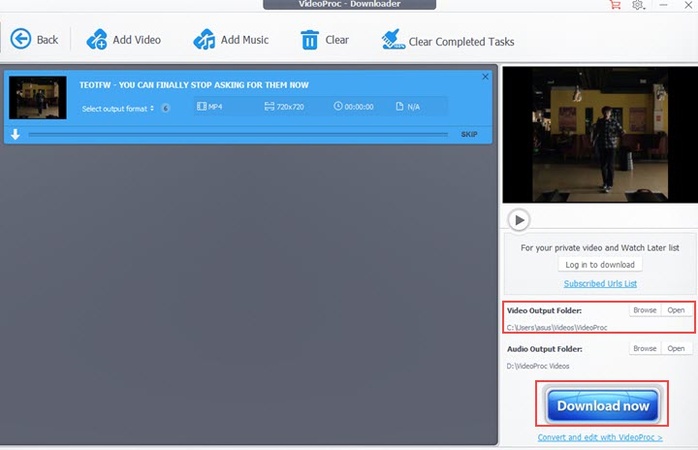The width and height of the screenshot is (698, 450).
Task: Open the shopping cart icon in title bar
Action: click(x=615, y=5)
